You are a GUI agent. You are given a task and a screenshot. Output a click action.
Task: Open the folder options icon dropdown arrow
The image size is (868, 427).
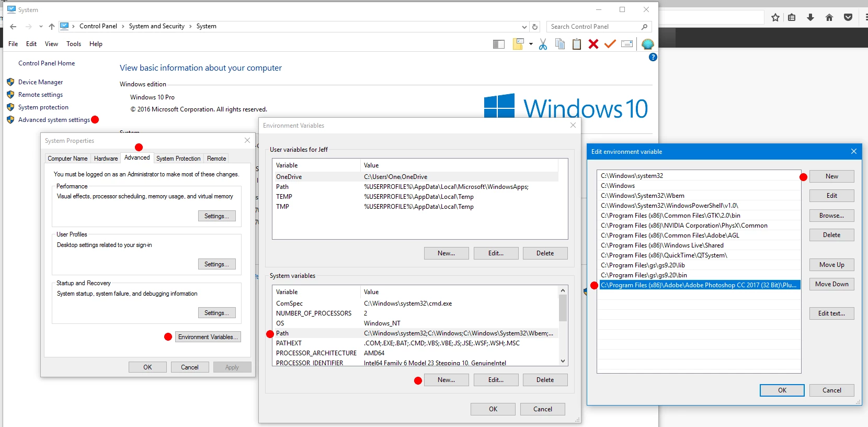(531, 44)
